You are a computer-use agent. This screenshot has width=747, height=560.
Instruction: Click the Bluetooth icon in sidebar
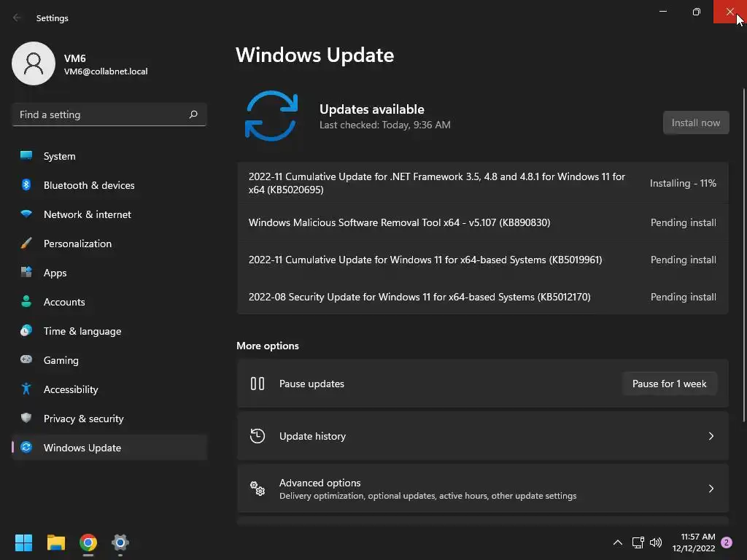[x=26, y=184]
